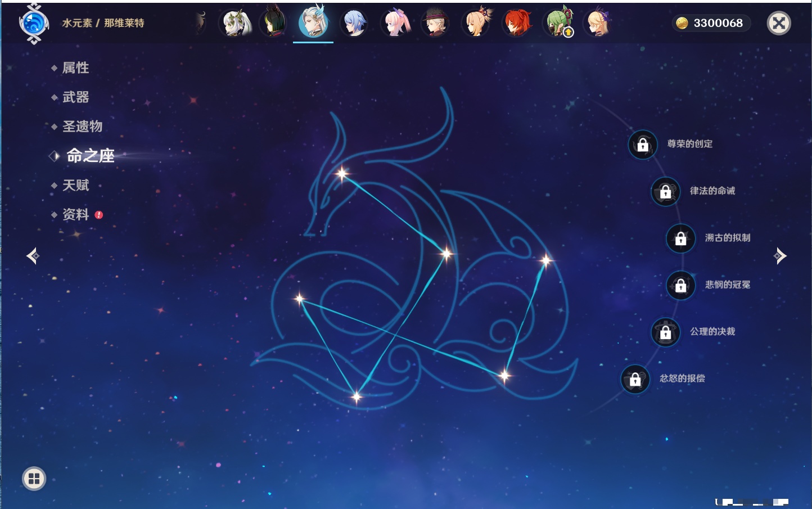
Task: Open the 资料 profile tab
Action: tap(75, 214)
